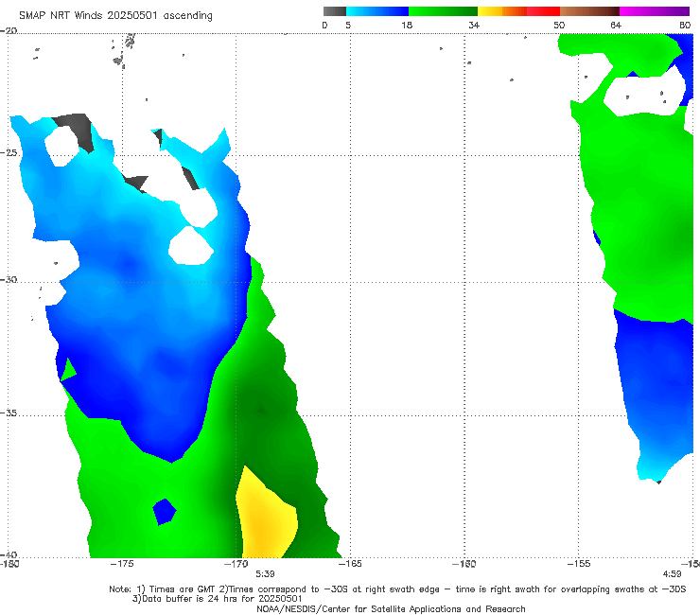
Task: Click the note 'Data buffer is 24 hrs for 20250501'
Action: click(x=218, y=599)
